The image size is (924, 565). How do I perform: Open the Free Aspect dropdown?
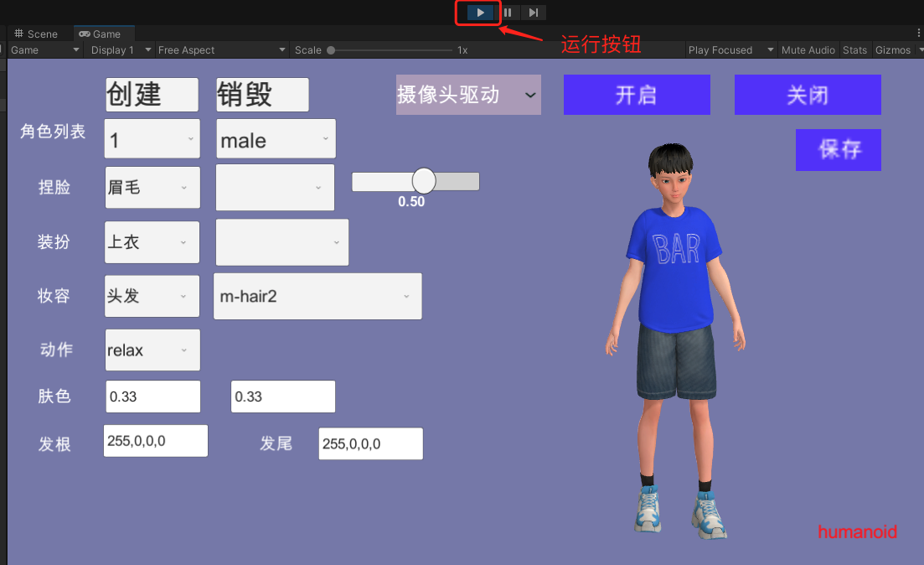[x=221, y=50]
